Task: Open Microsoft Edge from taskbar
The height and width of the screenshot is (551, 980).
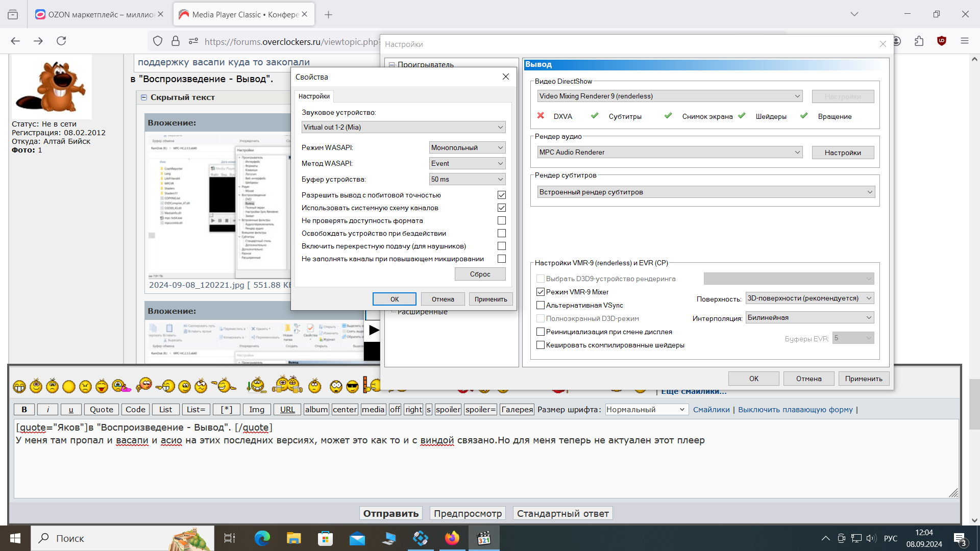Action: click(x=262, y=538)
